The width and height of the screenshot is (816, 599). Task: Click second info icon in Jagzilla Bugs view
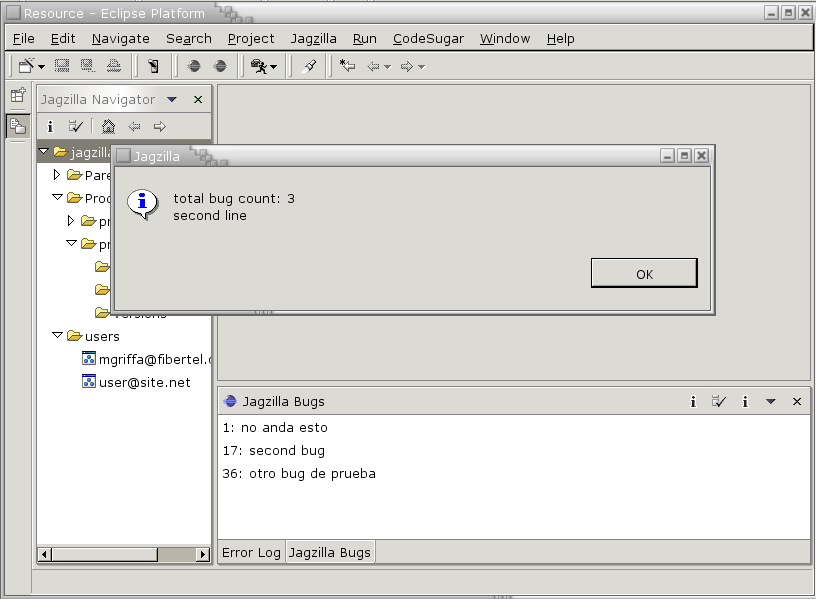click(x=745, y=401)
